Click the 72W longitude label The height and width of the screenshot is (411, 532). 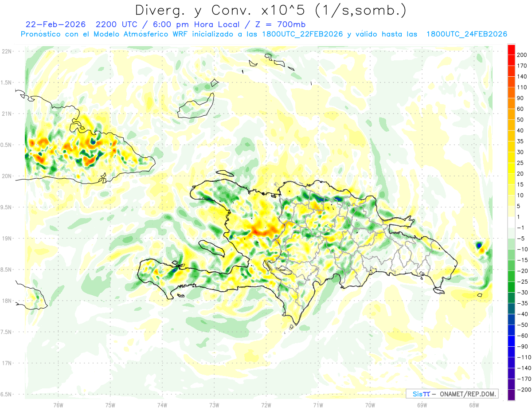[x=266, y=405]
